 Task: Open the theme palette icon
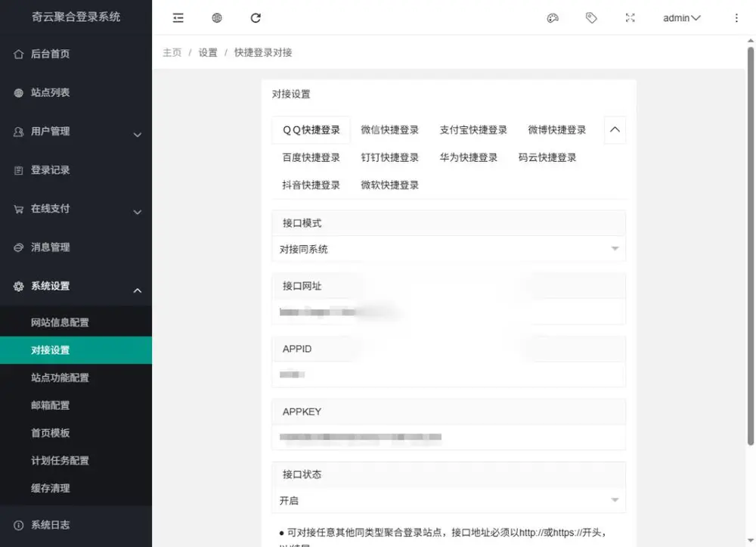click(x=553, y=18)
